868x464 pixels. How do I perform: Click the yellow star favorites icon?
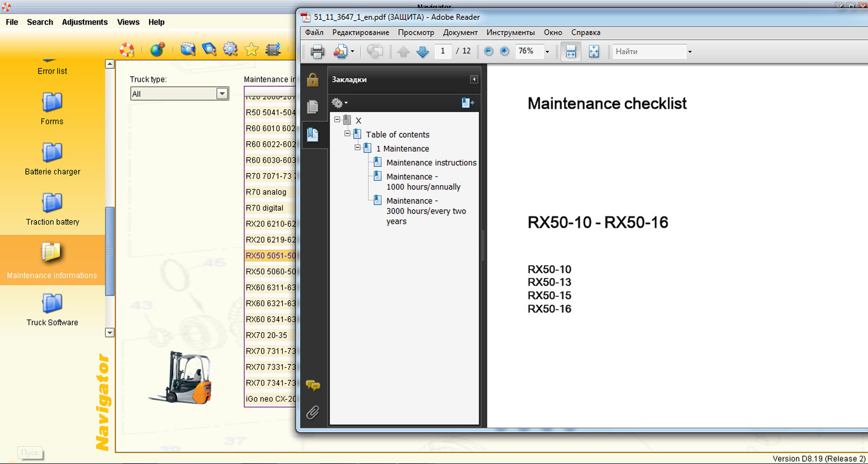(x=251, y=49)
